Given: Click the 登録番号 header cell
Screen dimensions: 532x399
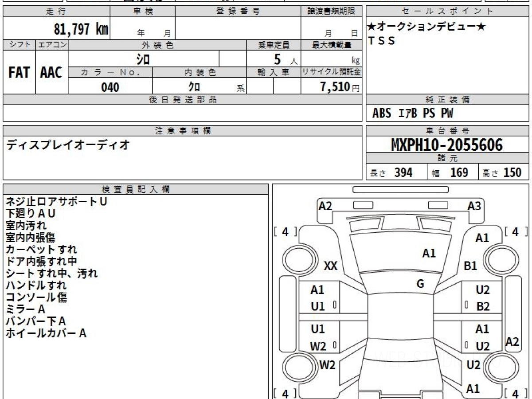Looking at the screenshot, I should click(239, 12).
